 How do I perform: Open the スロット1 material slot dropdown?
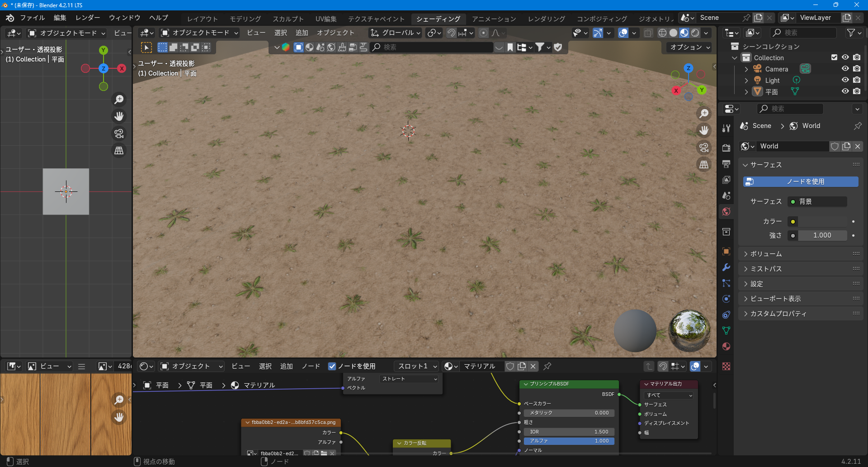pos(416,366)
